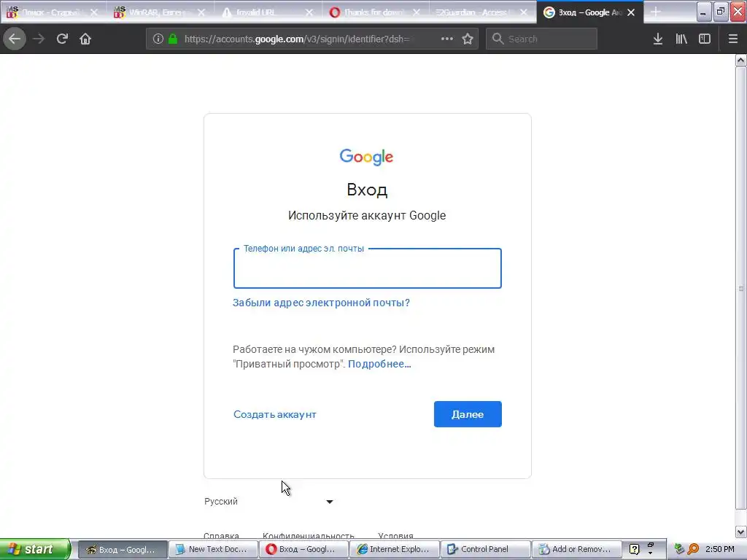Viewport: 747px width, 560px height.
Task: Click the help question-mark tray icon
Action: click(x=634, y=549)
